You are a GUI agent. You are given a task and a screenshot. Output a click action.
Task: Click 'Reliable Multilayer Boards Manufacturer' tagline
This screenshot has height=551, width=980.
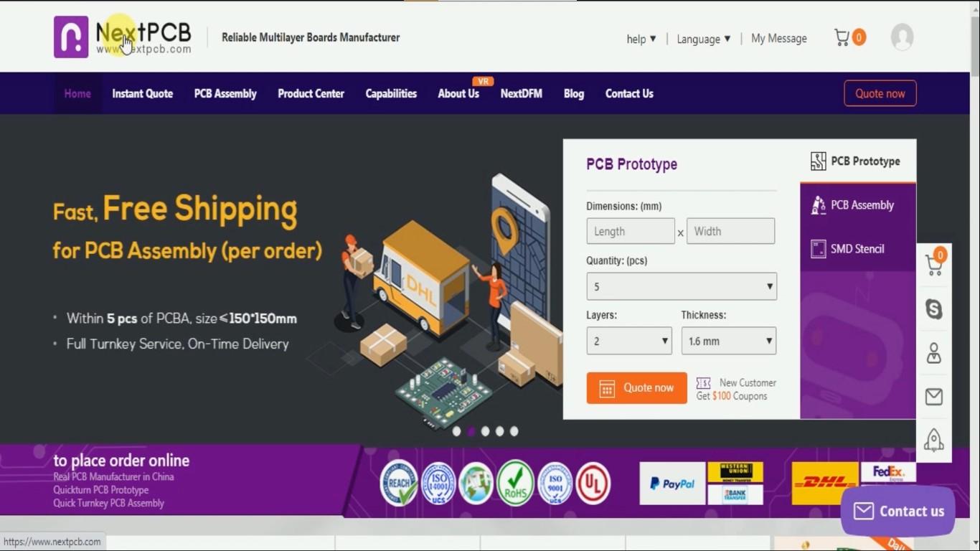[311, 37]
